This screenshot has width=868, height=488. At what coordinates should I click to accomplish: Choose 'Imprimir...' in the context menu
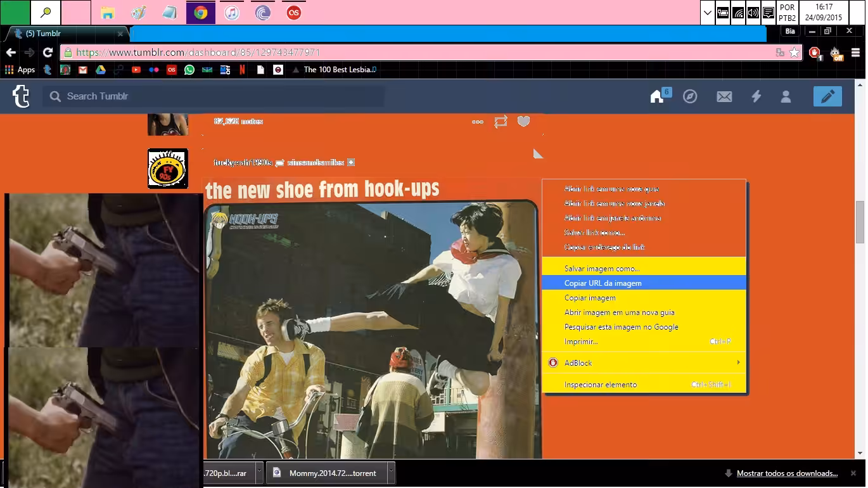point(644,342)
